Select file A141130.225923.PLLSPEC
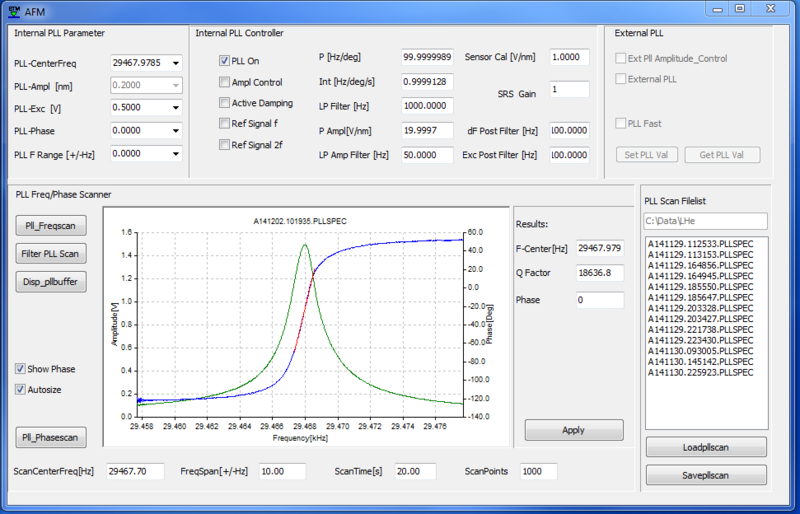800x514 pixels. [701, 373]
